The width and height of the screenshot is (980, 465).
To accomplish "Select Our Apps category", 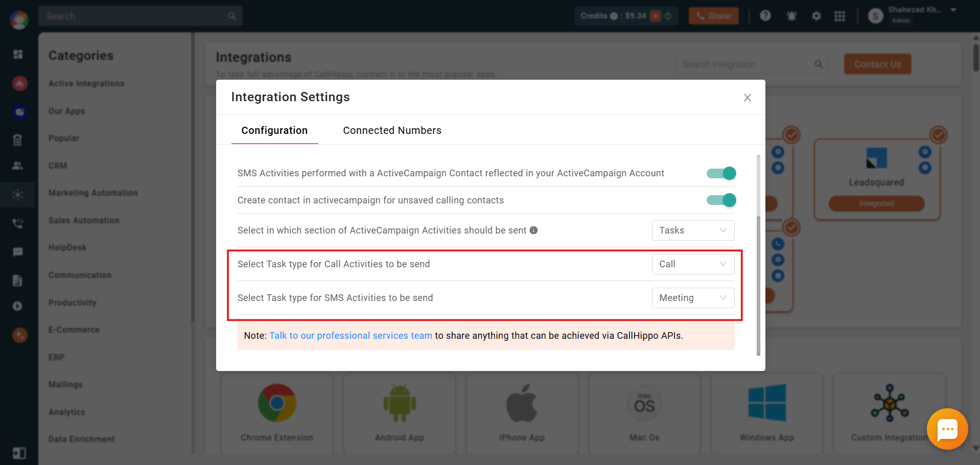I will [67, 111].
